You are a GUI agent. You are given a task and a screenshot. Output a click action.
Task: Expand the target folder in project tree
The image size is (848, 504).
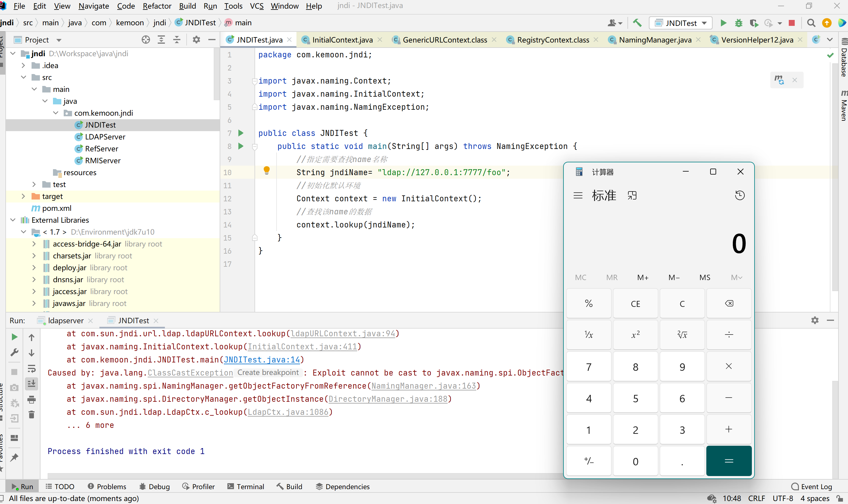click(23, 196)
